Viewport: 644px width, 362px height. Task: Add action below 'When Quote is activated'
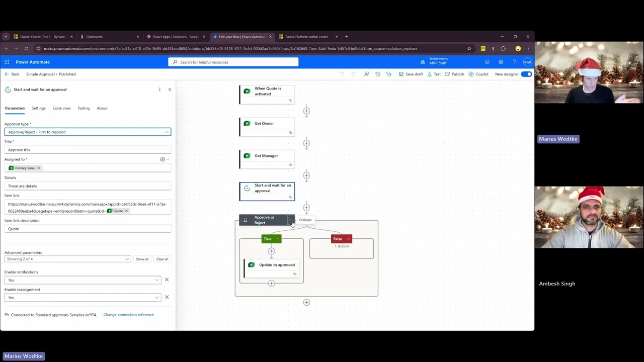(306, 111)
